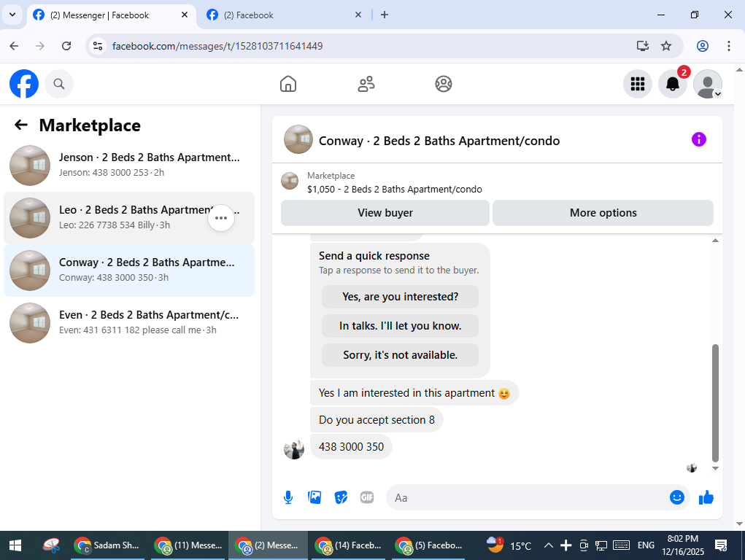Screen dimensions: 745x560
Task: Close the Messenger | Facebook tab
Action: click(185, 15)
